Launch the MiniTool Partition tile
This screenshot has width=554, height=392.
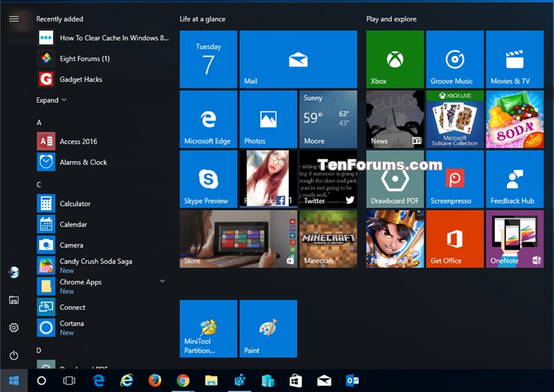click(x=208, y=329)
